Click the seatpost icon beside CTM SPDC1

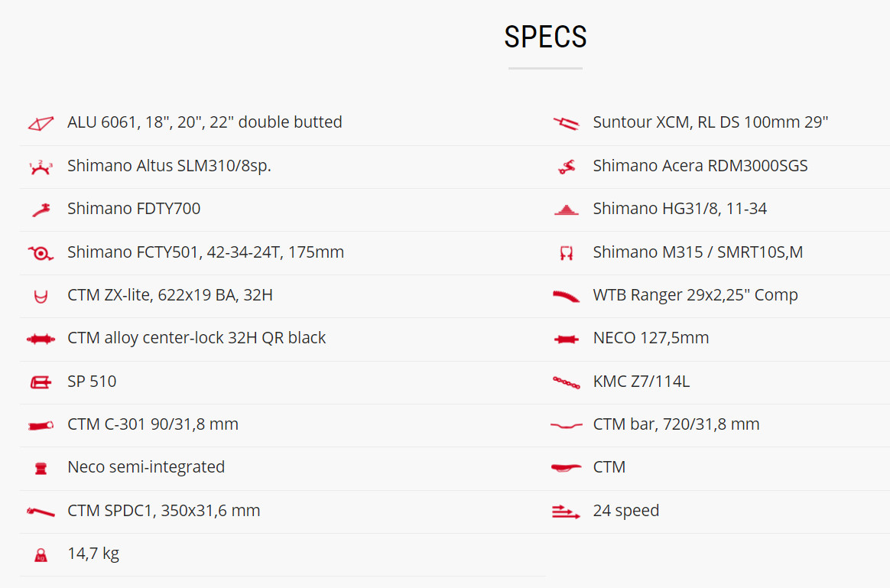41,511
